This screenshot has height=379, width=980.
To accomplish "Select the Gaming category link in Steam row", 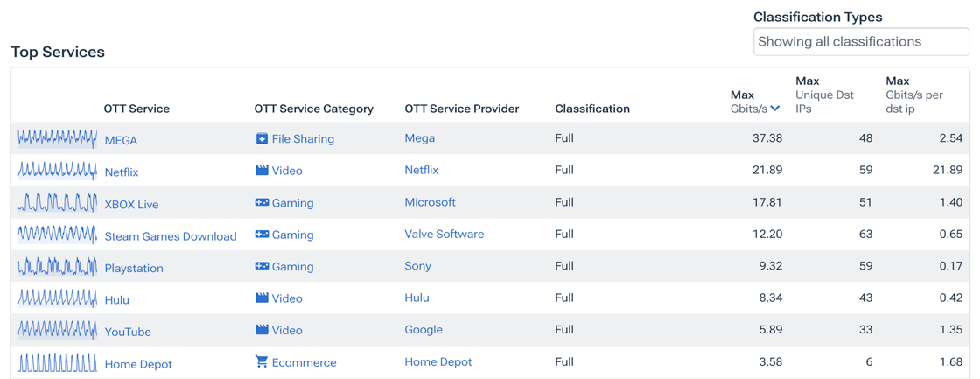I will click(x=292, y=235).
